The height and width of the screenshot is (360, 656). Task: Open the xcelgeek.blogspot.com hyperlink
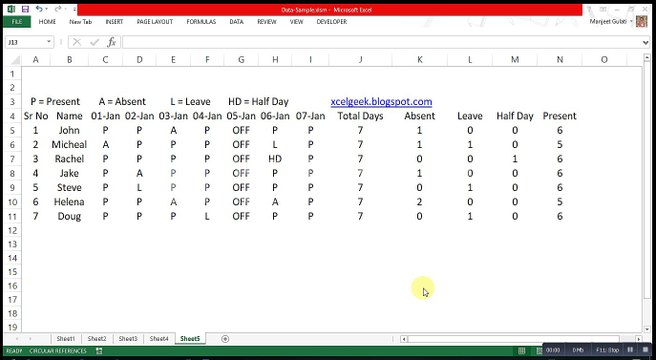(x=381, y=102)
